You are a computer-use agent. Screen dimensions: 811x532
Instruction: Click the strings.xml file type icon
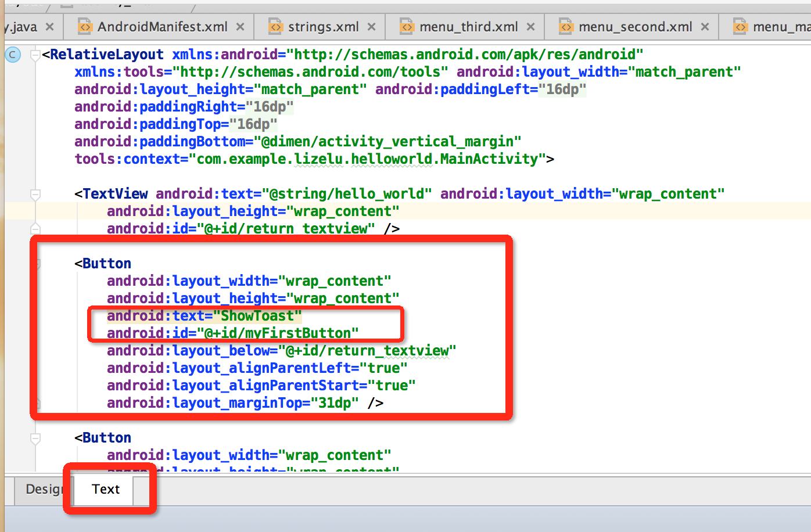(276, 27)
